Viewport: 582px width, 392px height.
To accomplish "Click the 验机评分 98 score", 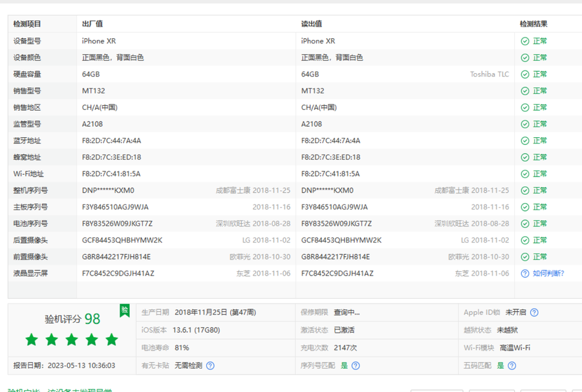I will pyautogui.click(x=72, y=319).
